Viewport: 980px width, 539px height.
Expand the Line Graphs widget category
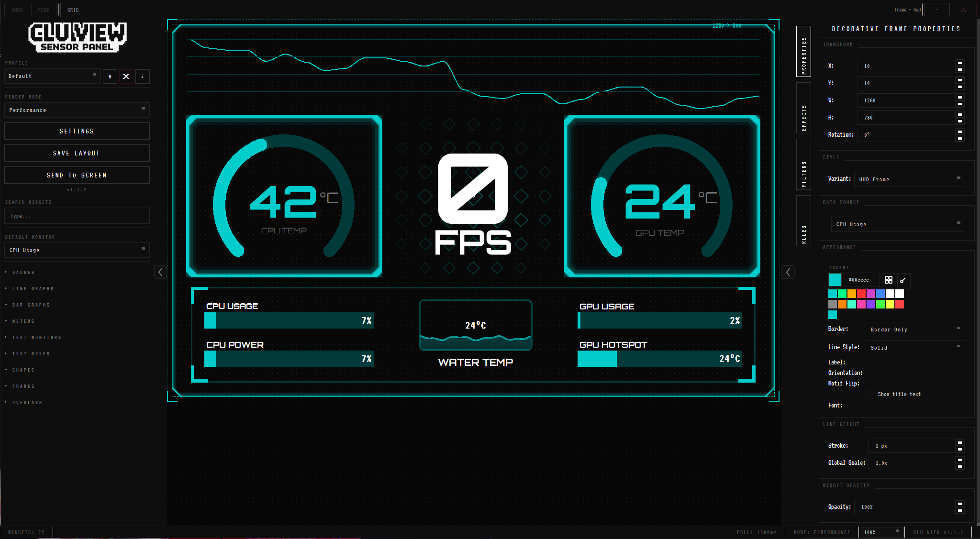point(29,289)
